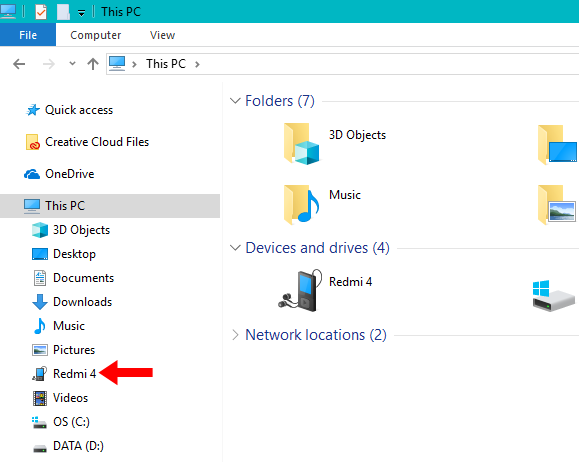This screenshot has height=462, width=579.
Task: Collapse the Devices and drives group
Action: pos(235,248)
